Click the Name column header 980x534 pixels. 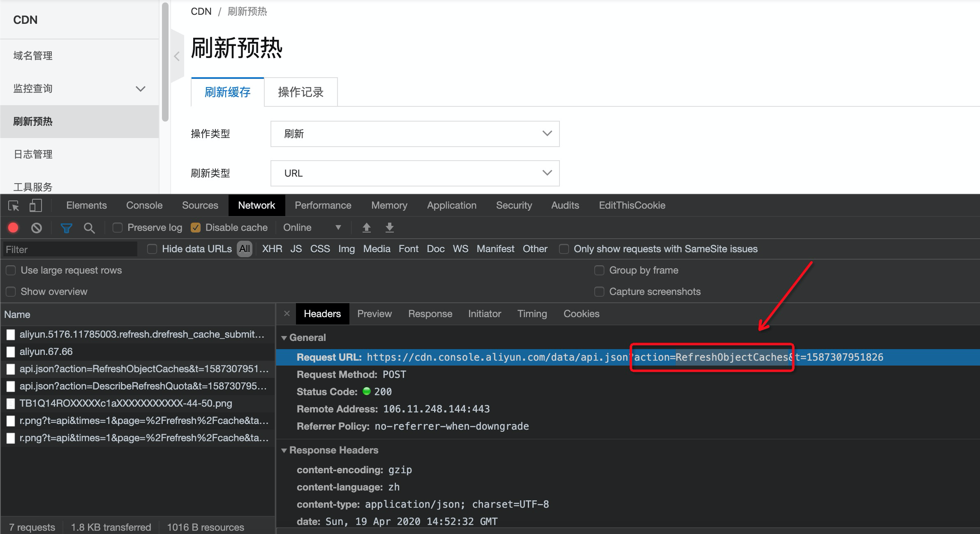click(x=138, y=315)
